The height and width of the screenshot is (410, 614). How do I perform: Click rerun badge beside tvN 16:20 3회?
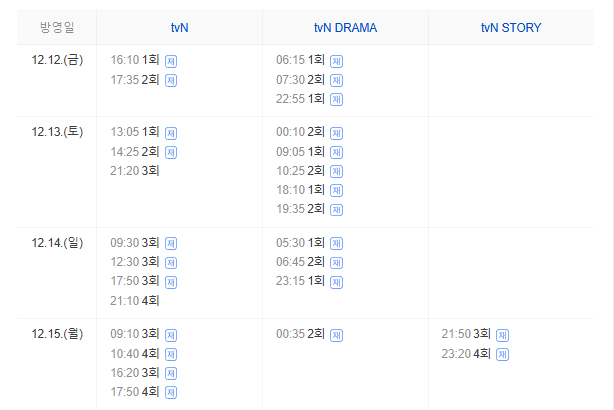pyautogui.click(x=171, y=373)
